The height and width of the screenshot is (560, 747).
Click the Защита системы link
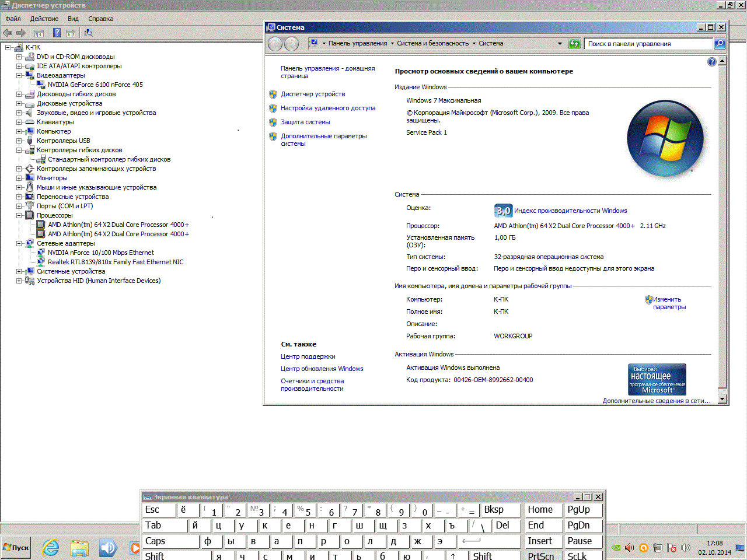pos(305,122)
